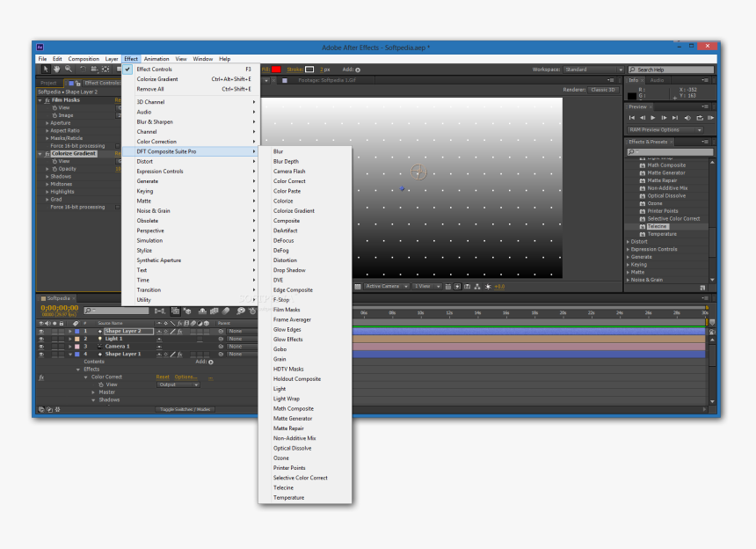Step back one frame in Preview panel

(643, 118)
